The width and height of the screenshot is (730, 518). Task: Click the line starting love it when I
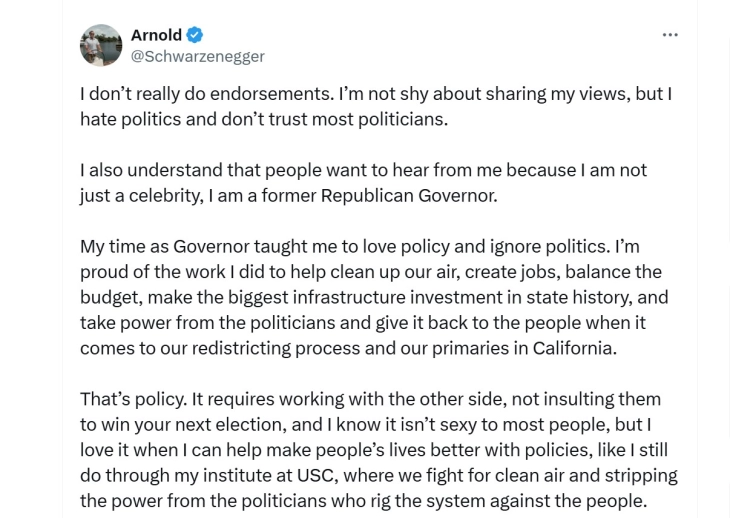[374, 451]
